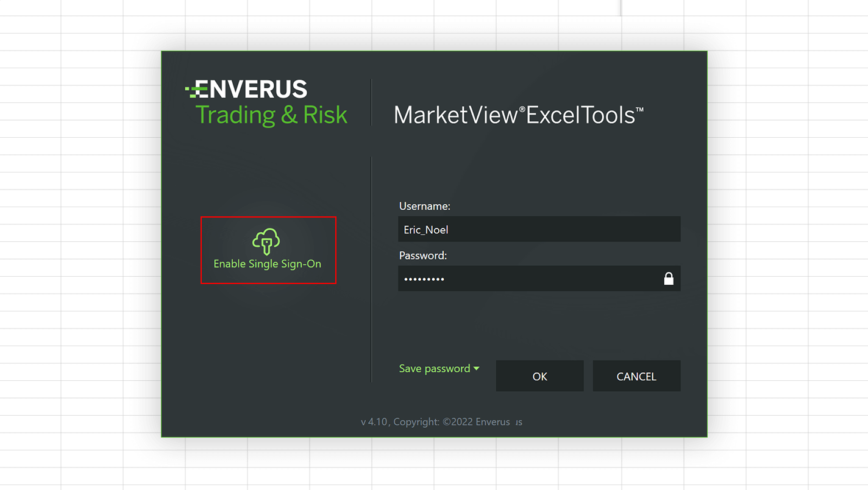Click the Enverus Trading & Risk logo
Screen dimensions: 868x490
coord(266,102)
